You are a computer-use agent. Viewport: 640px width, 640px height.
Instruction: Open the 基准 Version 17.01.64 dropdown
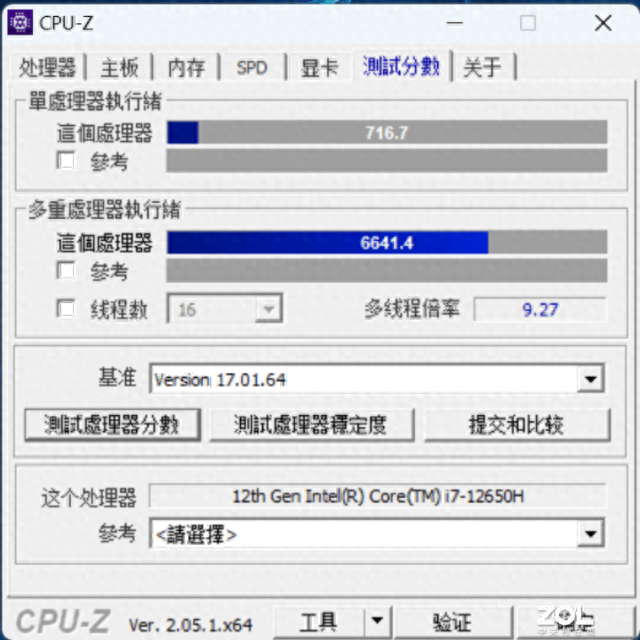pos(590,379)
